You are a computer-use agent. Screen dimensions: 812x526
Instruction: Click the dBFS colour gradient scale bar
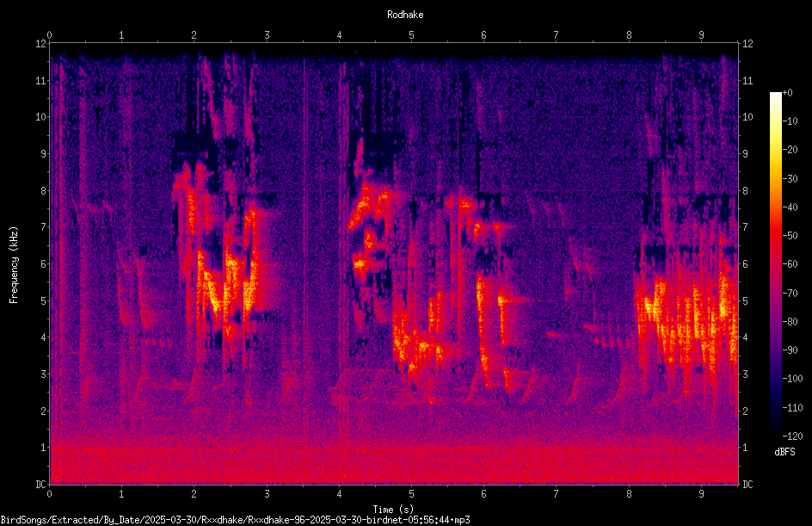776,264
